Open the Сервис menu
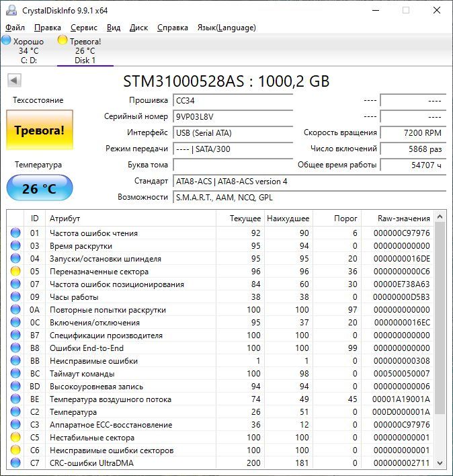The image size is (453, 476). [x=84, y=28]
